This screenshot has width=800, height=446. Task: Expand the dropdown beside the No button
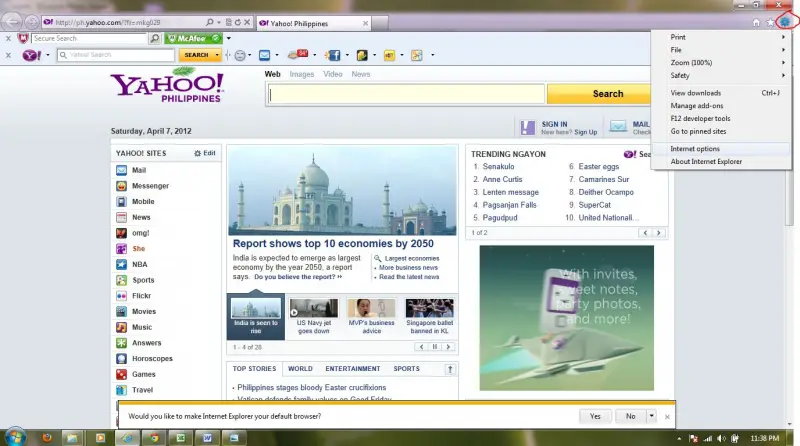(x=652, y=416)
